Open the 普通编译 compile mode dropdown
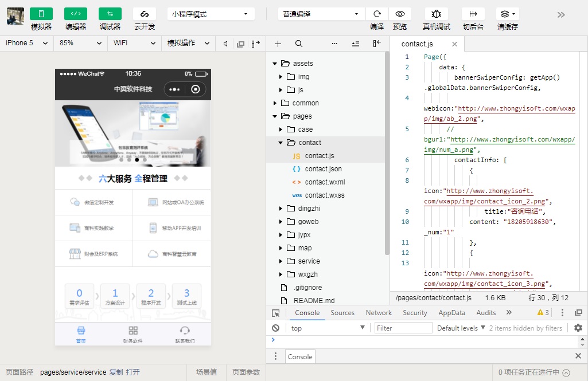Screen dimensions: 588x381 coord(322,14)
